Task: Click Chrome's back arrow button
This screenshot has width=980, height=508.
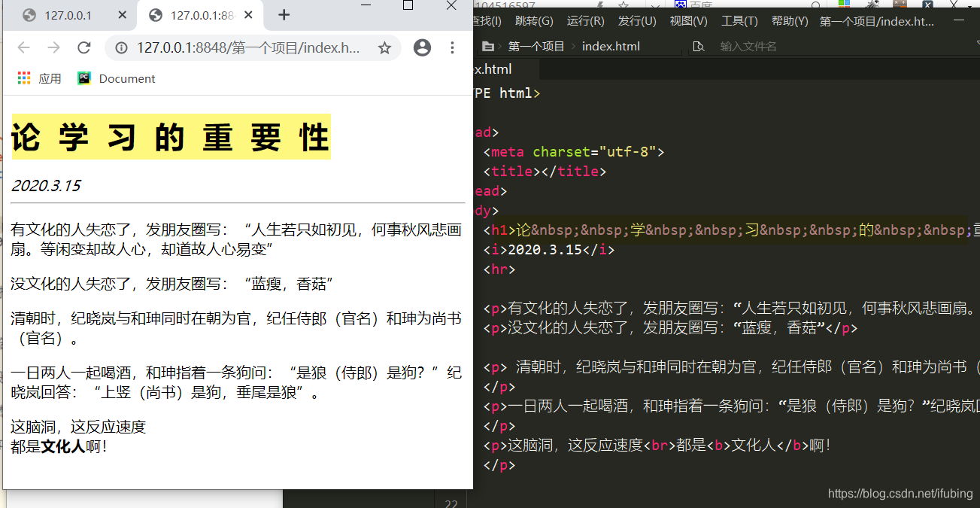Action: (24, 48)
